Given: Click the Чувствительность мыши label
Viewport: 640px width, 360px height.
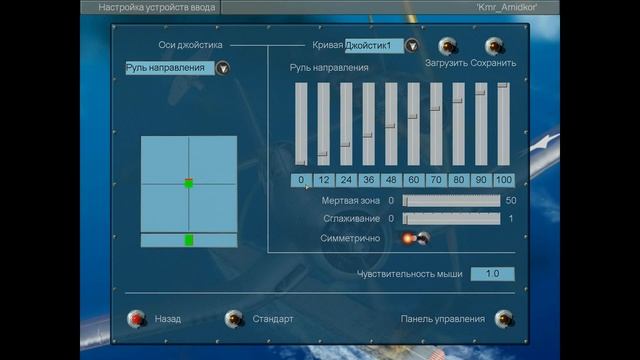Looking at the screenshot, I should coord(410,274).
